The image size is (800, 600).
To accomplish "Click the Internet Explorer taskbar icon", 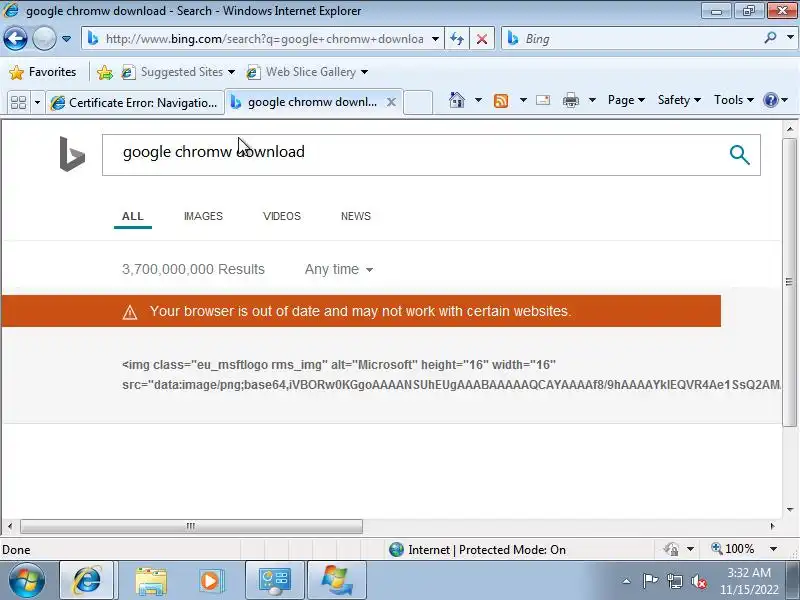I will (x=87, y=580).
